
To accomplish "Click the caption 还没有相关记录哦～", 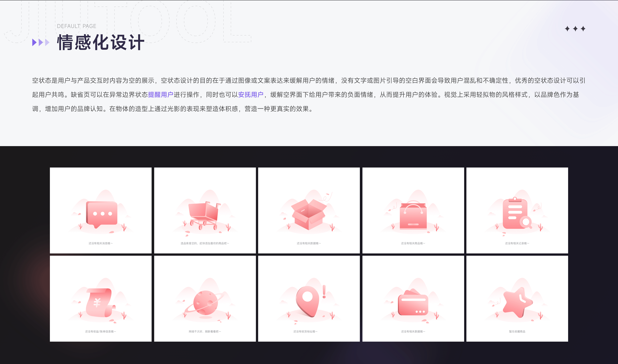I will click(517, 243).
